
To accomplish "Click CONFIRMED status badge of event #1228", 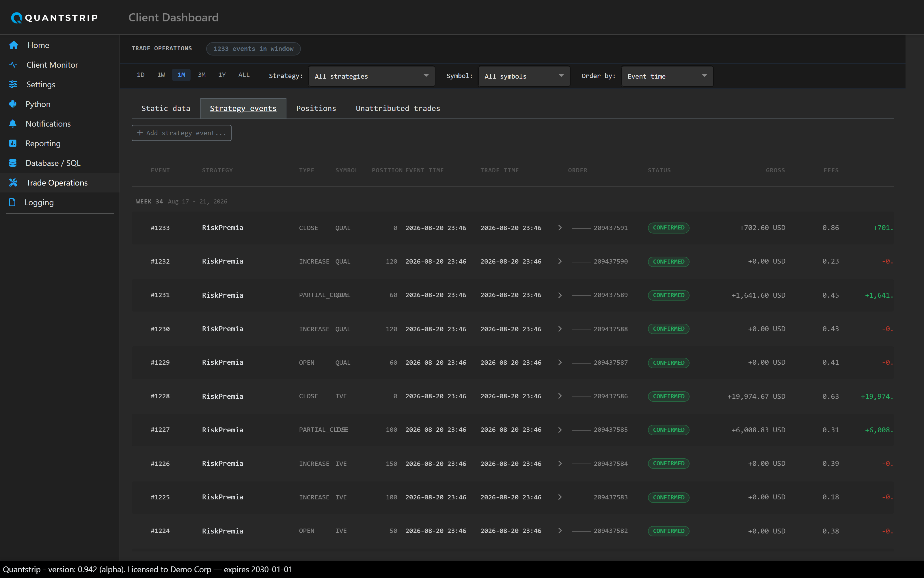I will point(668,396).
